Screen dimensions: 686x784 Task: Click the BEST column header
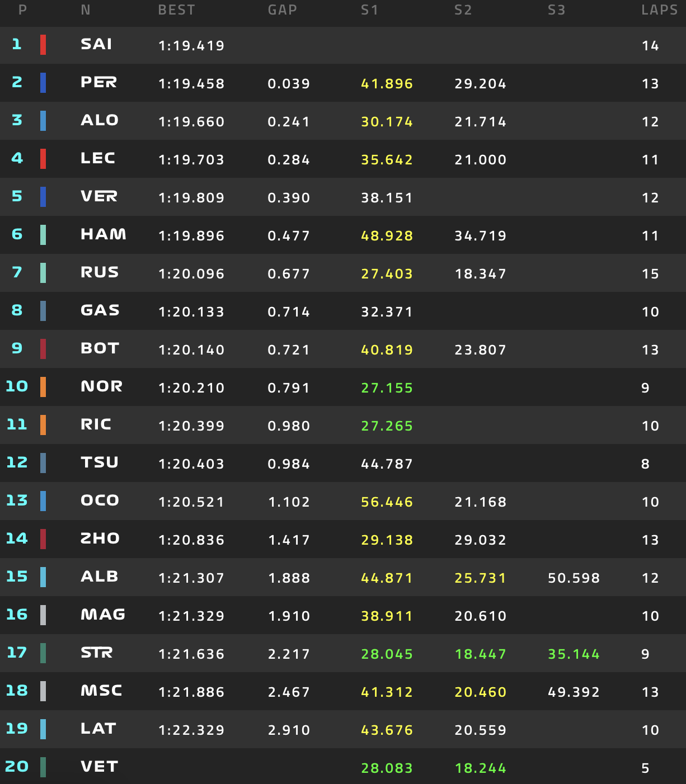pos(176,10)
